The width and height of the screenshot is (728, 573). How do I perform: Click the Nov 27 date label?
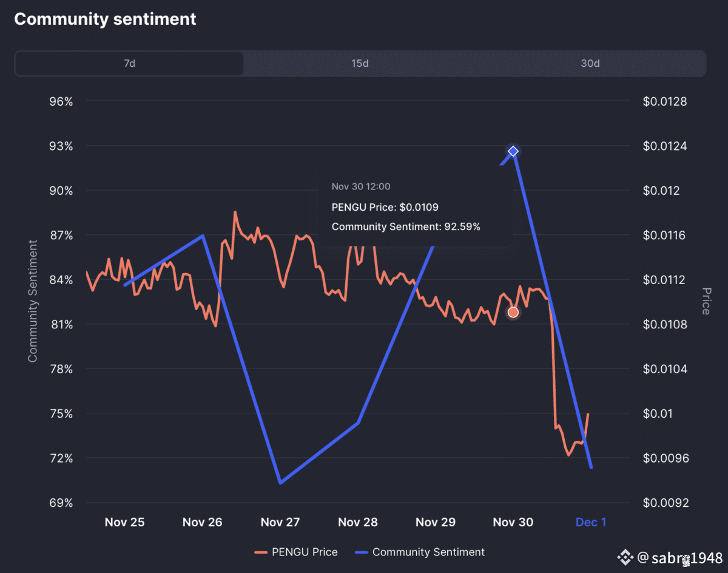tap(280, 522)
